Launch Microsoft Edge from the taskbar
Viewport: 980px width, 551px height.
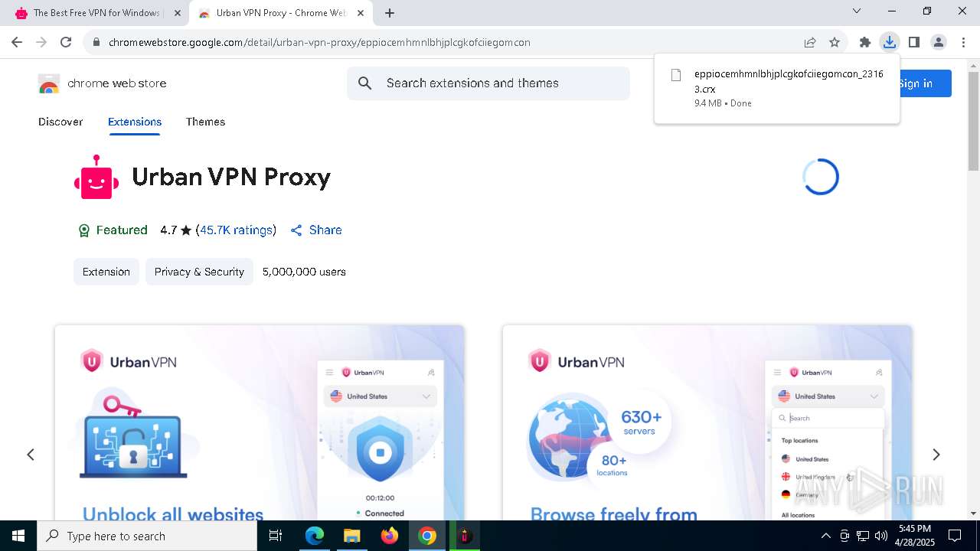315,536
